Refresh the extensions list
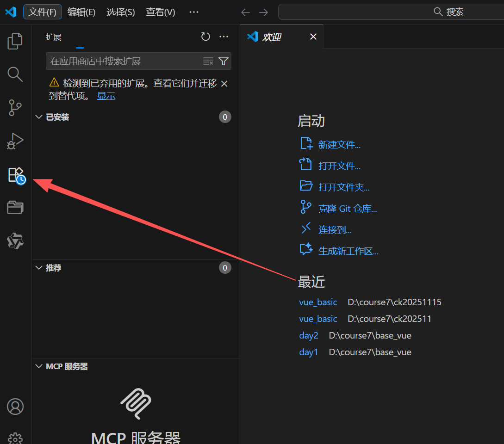The image size is (504, 444). (205, 37)
